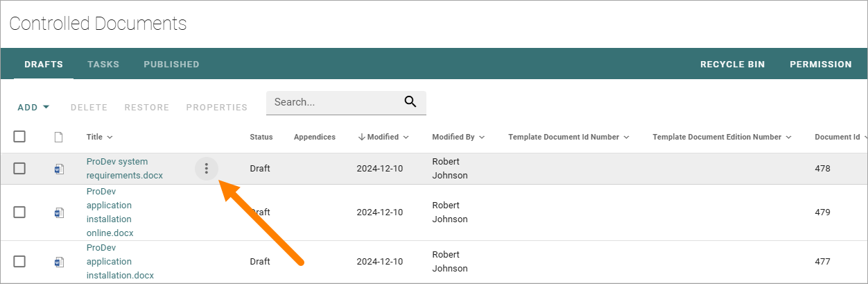The image size is (868, 284).
Task: Select checkbox for ProDev application installation online.docx
Action: [x=19, y=212]
